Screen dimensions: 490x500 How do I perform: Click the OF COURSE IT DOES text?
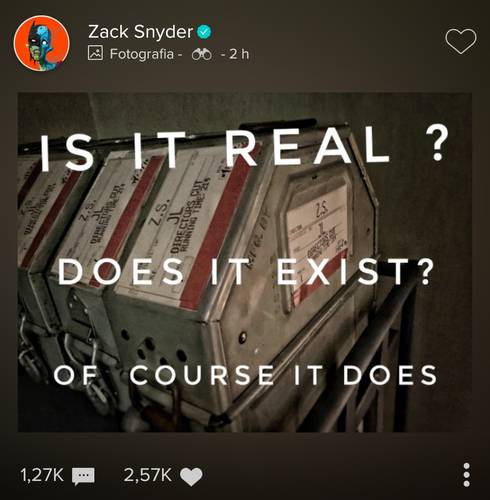(245, 375)
